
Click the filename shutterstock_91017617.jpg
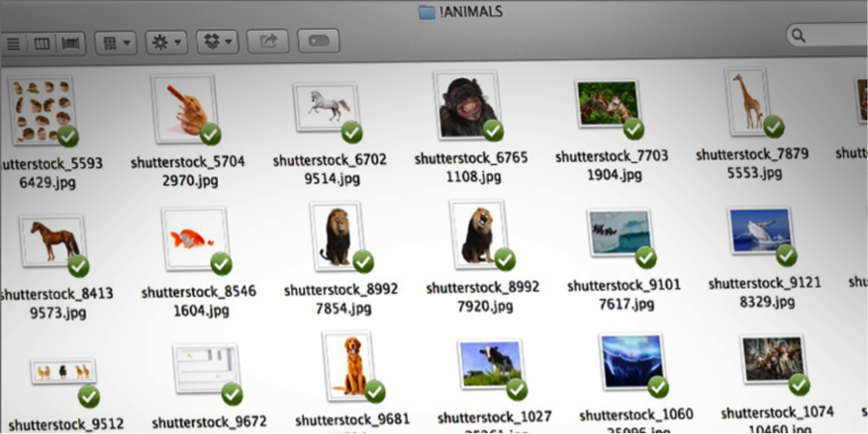(x=624, y=294)
